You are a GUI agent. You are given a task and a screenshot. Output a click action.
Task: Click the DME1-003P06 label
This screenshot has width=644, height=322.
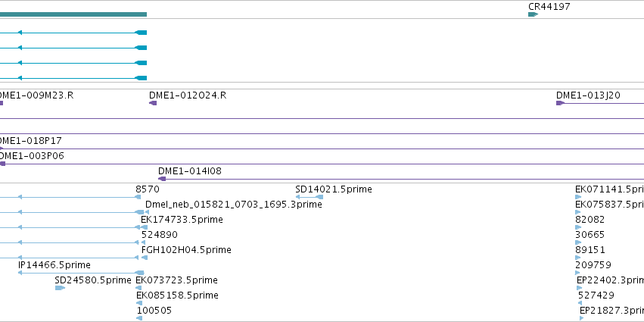coord(32,156)
